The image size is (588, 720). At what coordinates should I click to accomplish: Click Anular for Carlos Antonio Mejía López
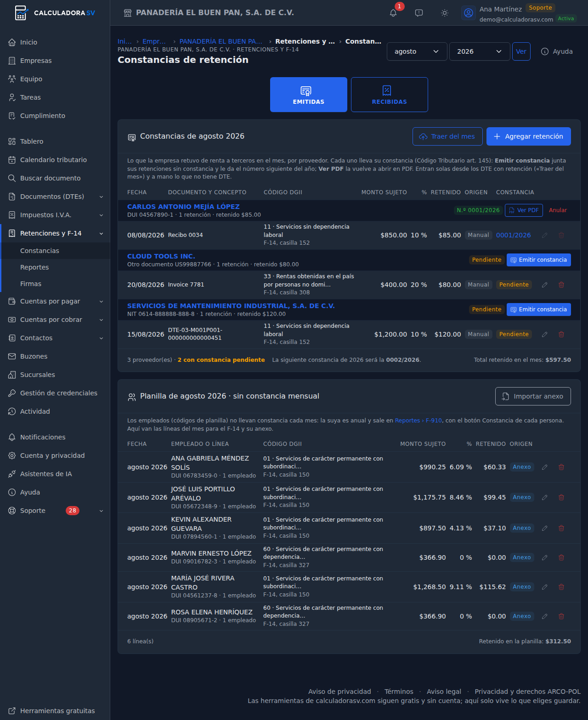pos(558,210)
